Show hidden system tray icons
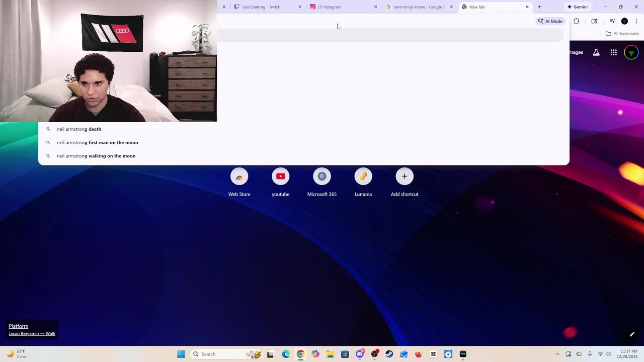Image resolution: width=644 pixels, height=362 pixels. [557, 354]
